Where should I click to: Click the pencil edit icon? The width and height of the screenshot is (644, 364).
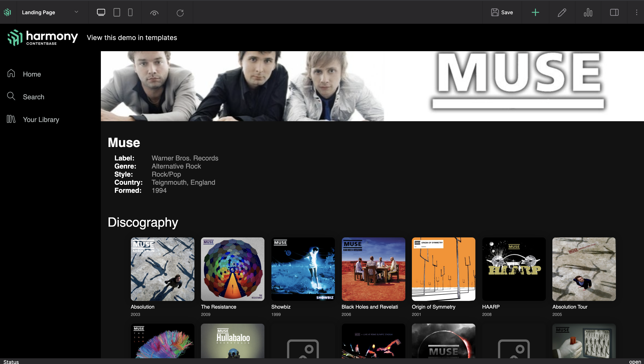pos(562,12)
